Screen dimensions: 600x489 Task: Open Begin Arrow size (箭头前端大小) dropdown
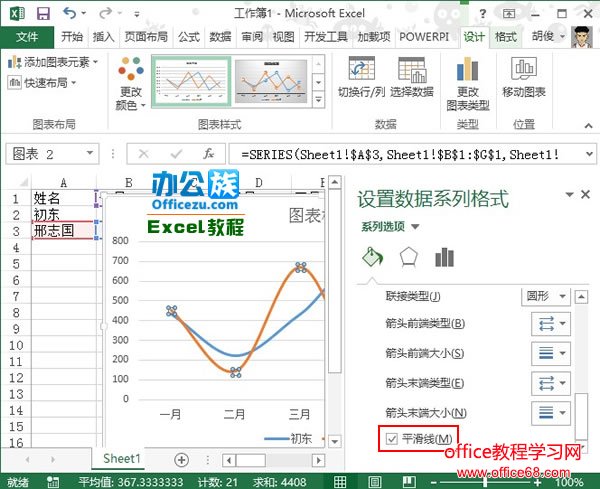pyautogui.click(x=551, y=353)
